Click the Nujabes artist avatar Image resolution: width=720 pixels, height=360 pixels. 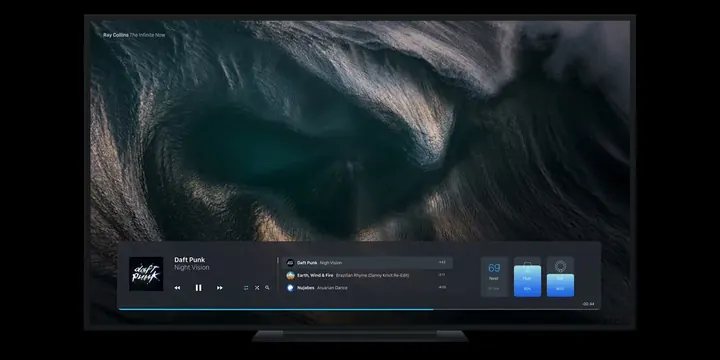click(x=290, y=288)
